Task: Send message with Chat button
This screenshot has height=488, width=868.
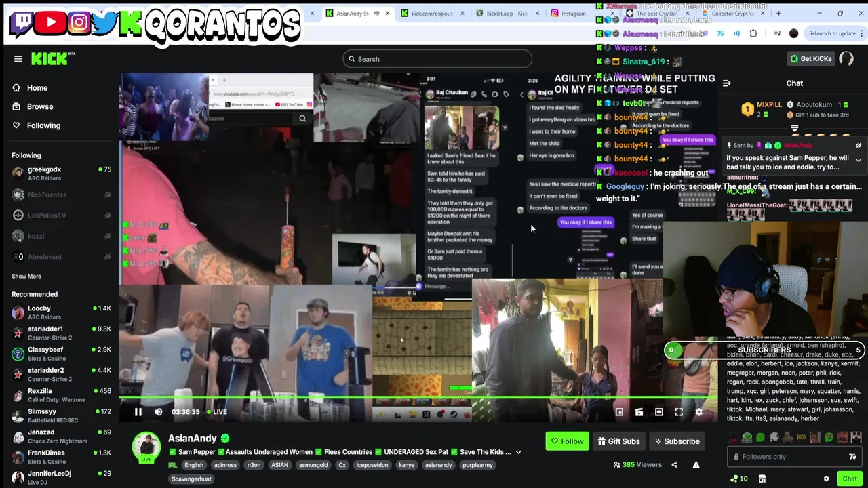Action: point(850,479)
